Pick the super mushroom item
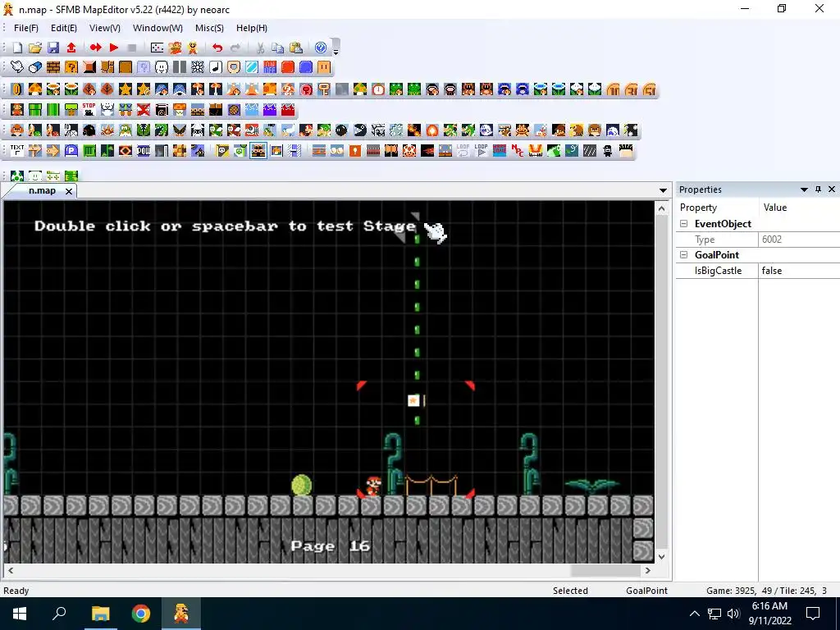The width and height of the screenshot is (840, 630). (x=34, y=89)
